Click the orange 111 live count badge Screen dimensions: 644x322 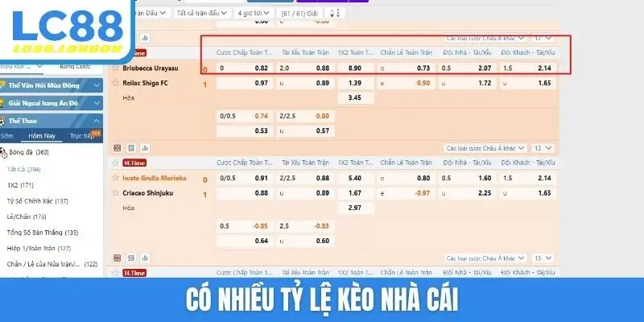coord(96,133)
